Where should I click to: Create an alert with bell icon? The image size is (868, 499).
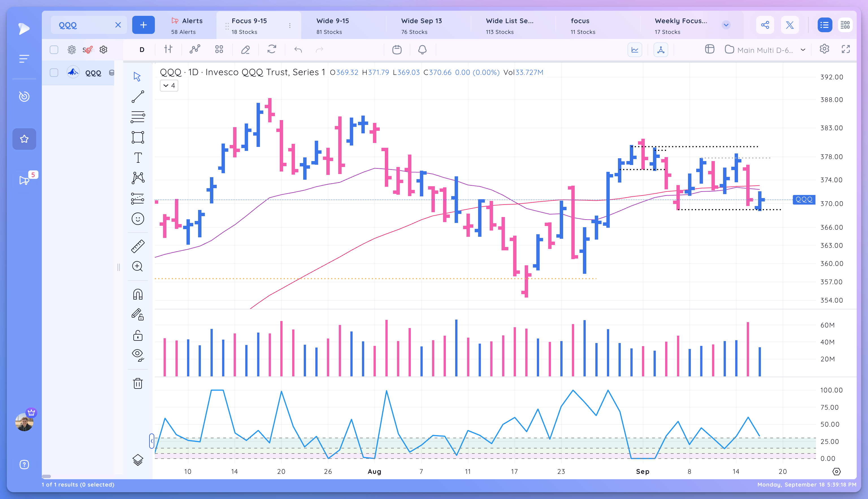coord(422,50)
